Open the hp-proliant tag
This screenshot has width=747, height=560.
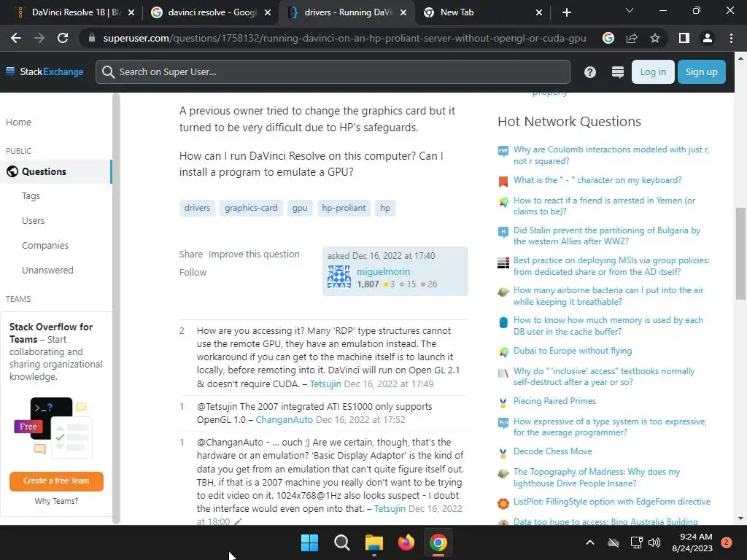(344, 208)
